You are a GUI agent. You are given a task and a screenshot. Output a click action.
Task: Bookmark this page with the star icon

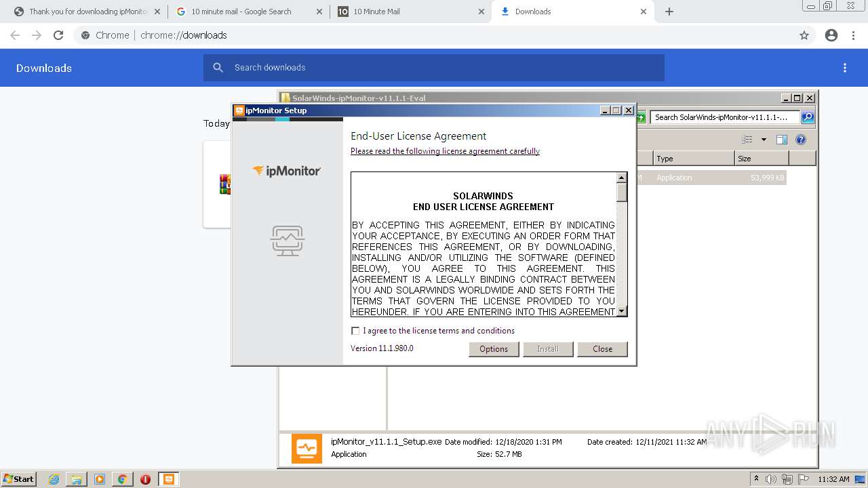coord(804,35)
